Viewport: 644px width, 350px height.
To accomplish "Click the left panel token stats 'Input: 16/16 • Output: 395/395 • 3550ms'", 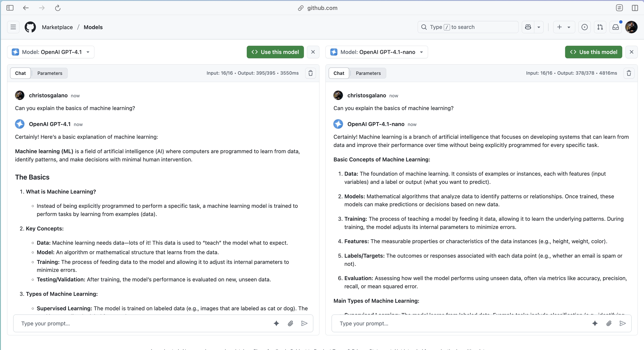I will point(253,73).
